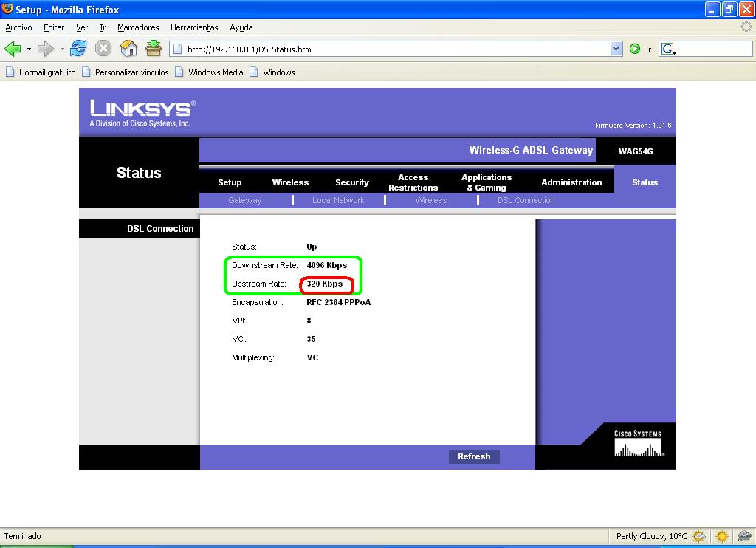The height and width of the screenshot is (548, 756).
Task: Click the green Back arrow button
Action: coord(13,49)
